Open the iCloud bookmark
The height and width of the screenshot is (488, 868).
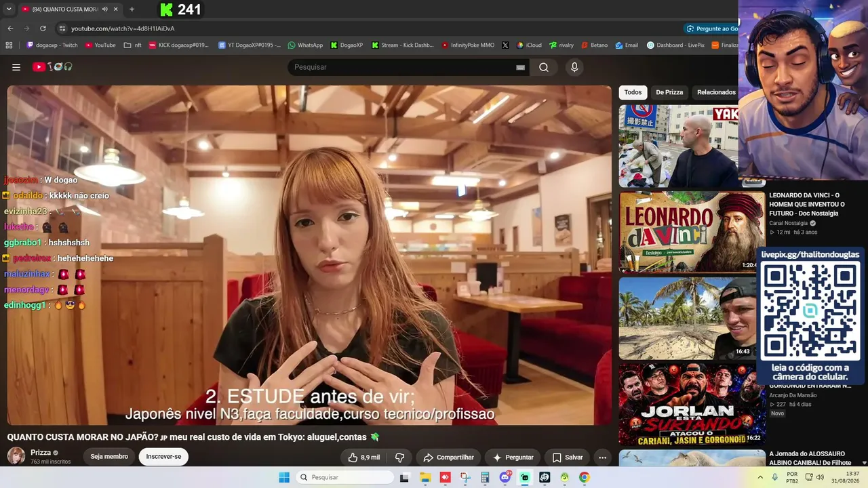click(x=529, y=45)
